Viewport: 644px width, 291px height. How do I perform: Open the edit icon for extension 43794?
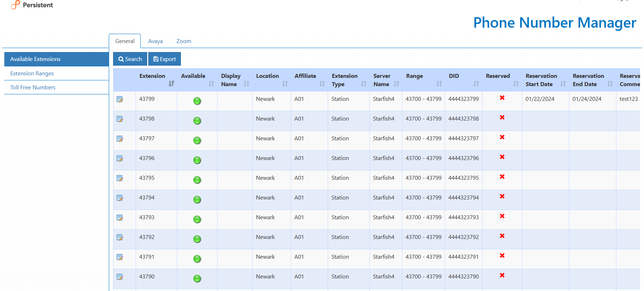pyautogui.click(x=120, y=198)
